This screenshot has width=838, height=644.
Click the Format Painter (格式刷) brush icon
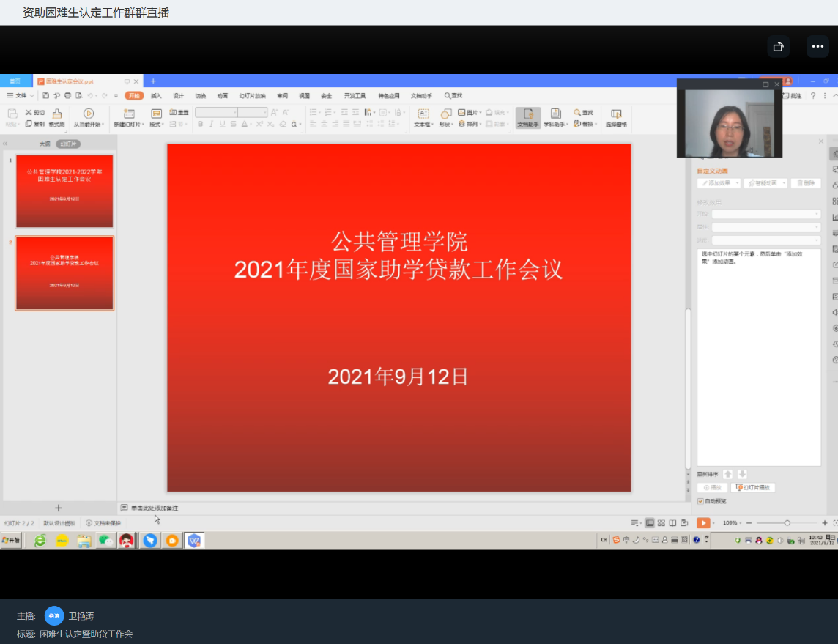coord(56,114)
